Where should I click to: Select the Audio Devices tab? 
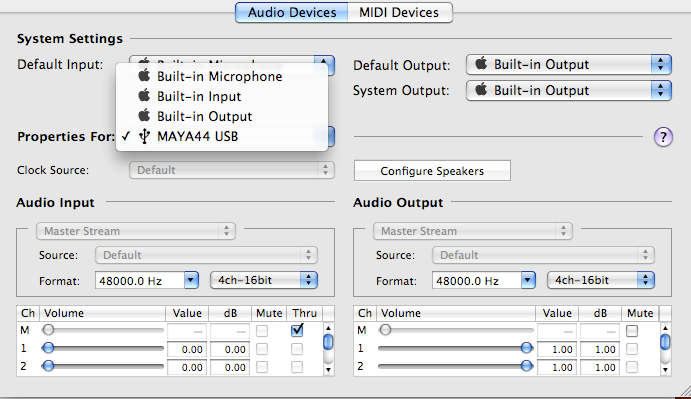click(x=292, y=12)
